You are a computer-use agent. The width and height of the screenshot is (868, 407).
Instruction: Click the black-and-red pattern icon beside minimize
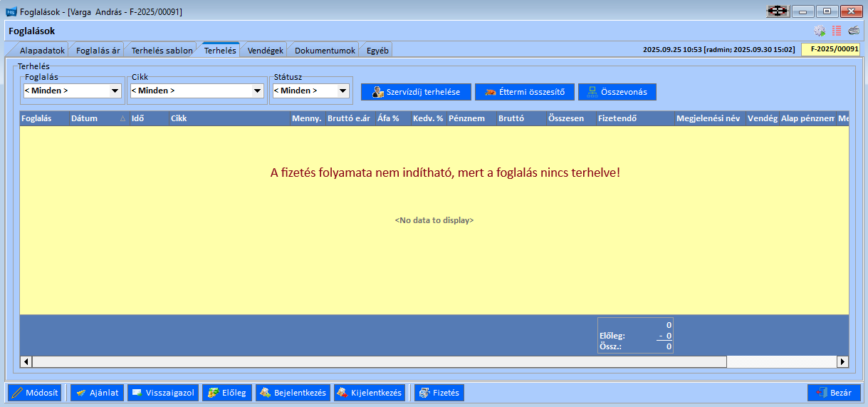[x=778, y=11]
